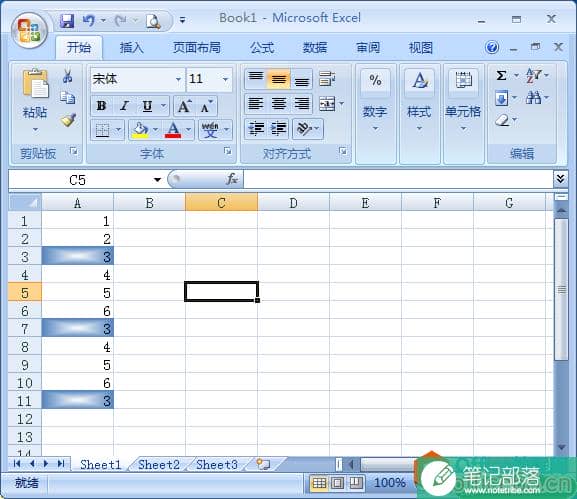Increase indent of cell content
This screenshot has width=577, height=499.
point(279,128)
